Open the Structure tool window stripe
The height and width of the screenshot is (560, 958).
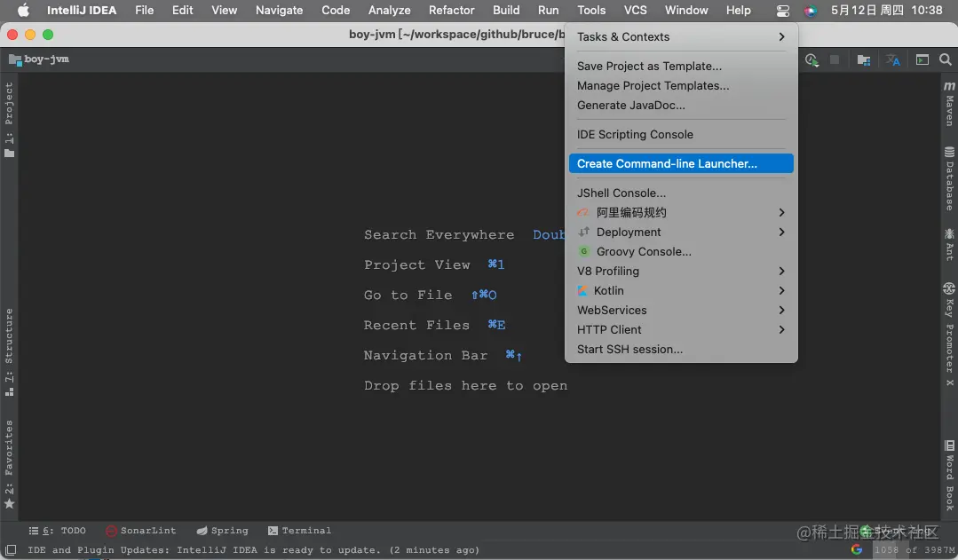pos(9,352)
